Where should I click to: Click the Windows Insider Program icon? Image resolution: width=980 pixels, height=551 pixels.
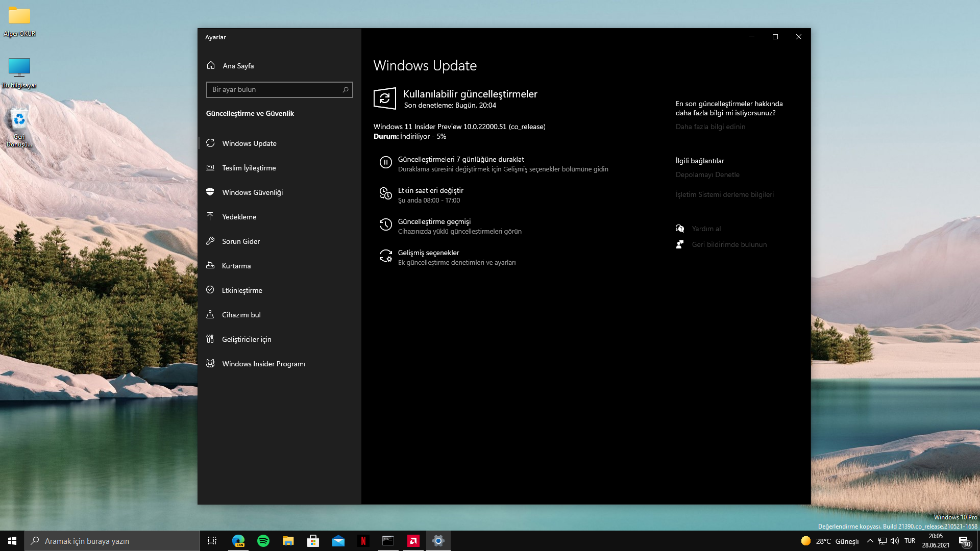pyautogui.click(x=210, y=363)
